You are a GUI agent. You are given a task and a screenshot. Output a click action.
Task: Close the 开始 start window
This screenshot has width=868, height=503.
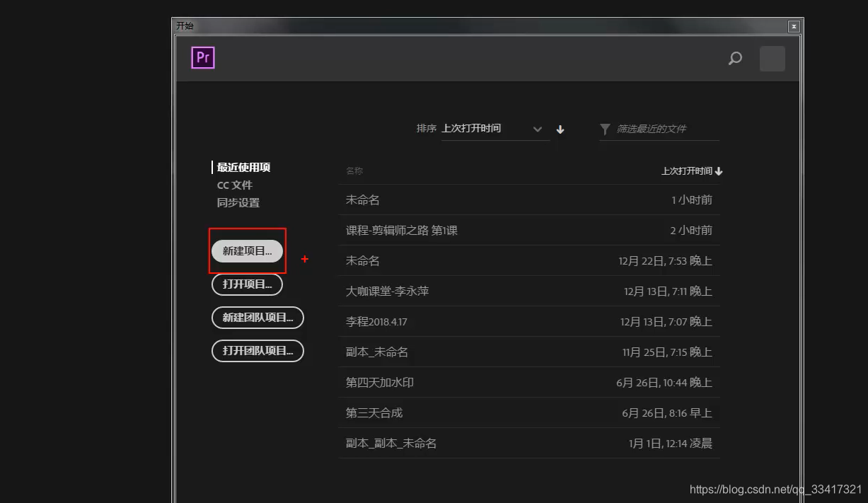point(794,26)
